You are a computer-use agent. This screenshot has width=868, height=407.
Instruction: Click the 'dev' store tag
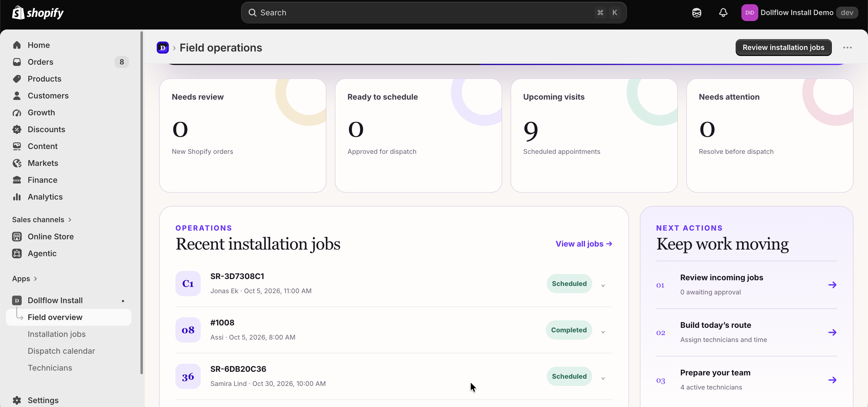coord(847,13)
